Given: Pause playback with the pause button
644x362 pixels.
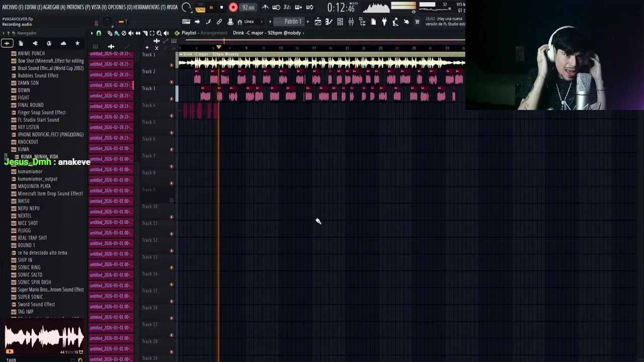Looking at the screenshot, I should (x=211, y=8).
